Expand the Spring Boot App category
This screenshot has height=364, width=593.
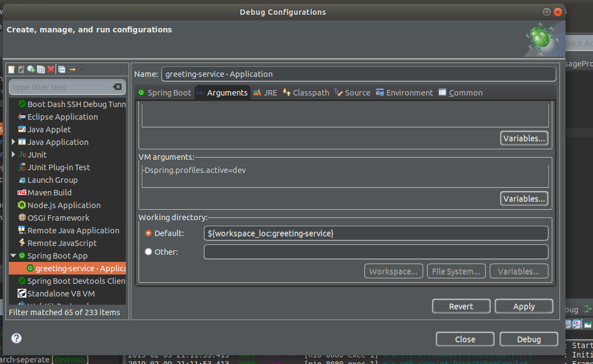[13, 255]
